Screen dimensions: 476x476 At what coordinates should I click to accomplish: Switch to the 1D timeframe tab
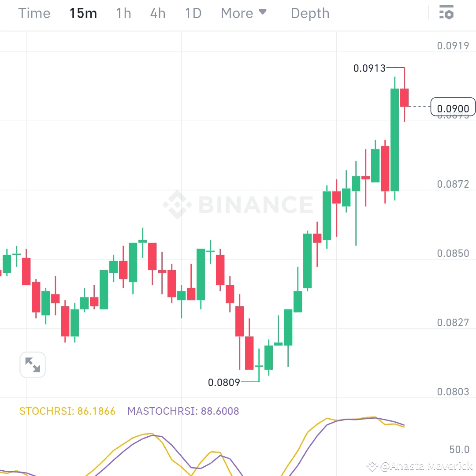click(x=193, y=13)
